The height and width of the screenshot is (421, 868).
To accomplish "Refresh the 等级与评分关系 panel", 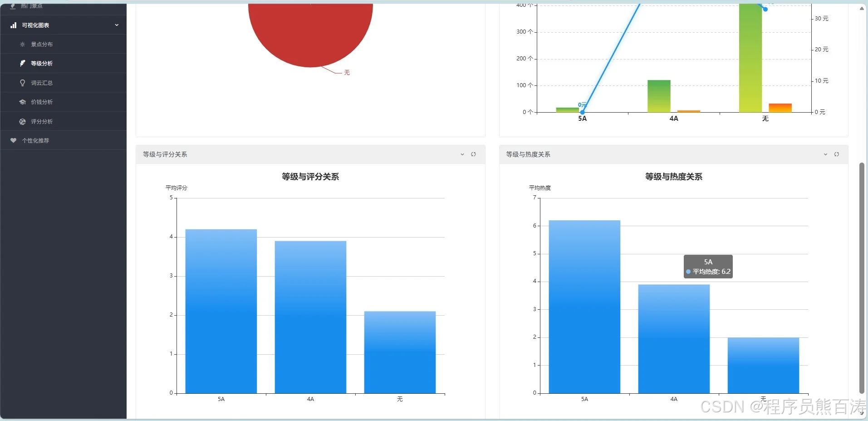I will (473, 154).
